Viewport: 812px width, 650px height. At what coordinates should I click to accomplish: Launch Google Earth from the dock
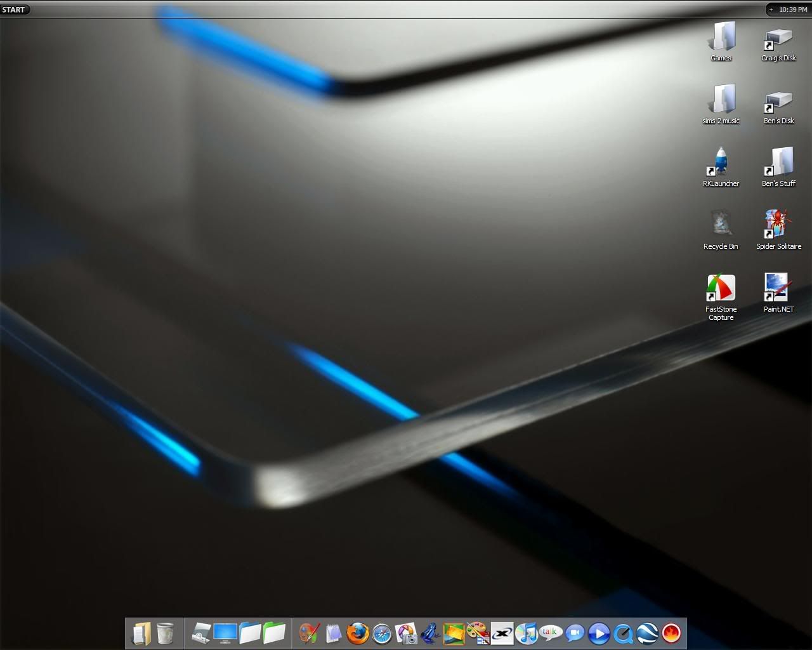pyautogui.click(x=647, y=633)
